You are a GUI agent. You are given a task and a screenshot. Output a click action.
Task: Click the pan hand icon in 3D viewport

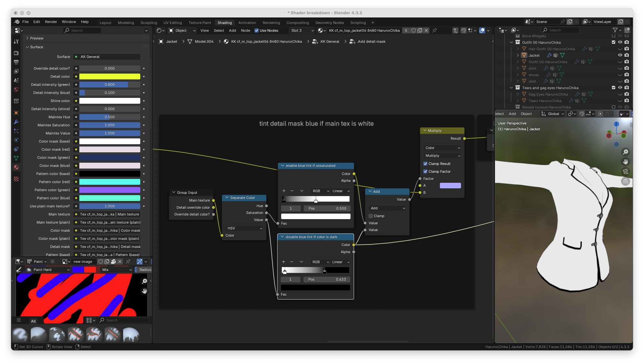click(626, 162)
